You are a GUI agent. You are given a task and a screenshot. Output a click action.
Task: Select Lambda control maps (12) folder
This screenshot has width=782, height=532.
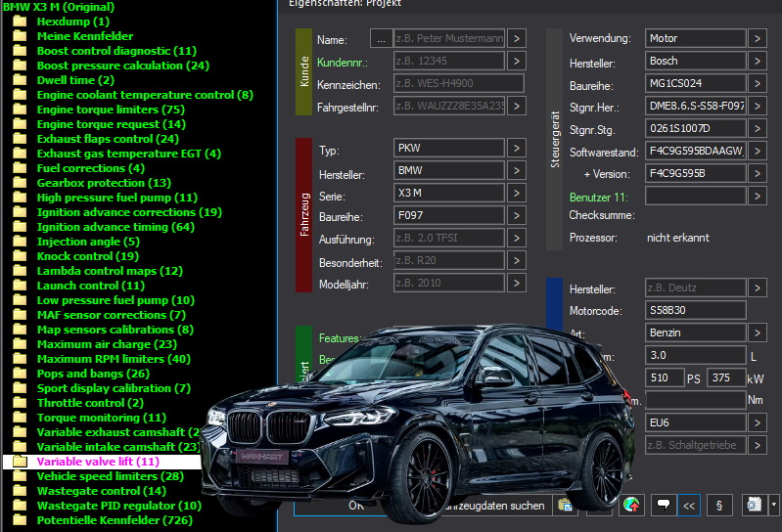pyautogui.click(x=110, y=271)
